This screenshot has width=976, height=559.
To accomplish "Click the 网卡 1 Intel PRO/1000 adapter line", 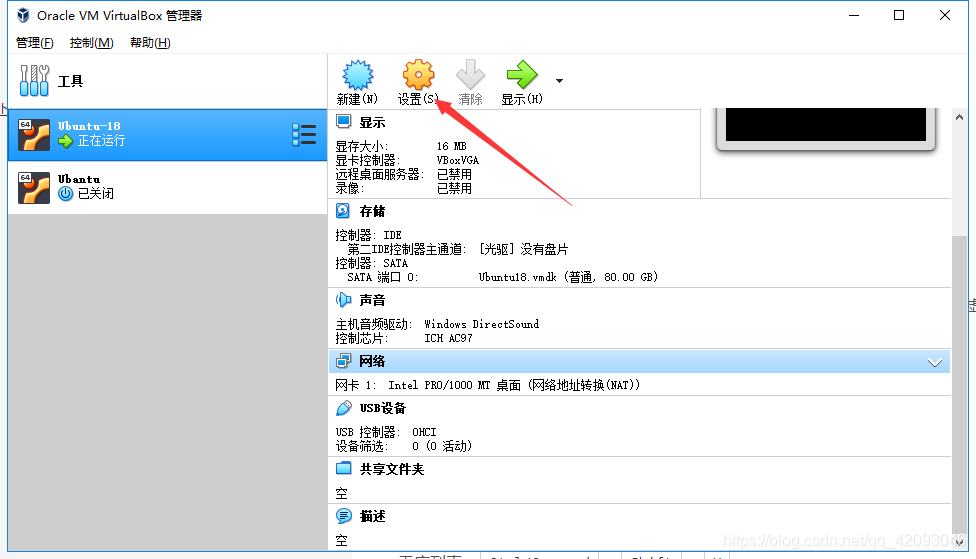I will pyautogui.click(x=487, y=385).
